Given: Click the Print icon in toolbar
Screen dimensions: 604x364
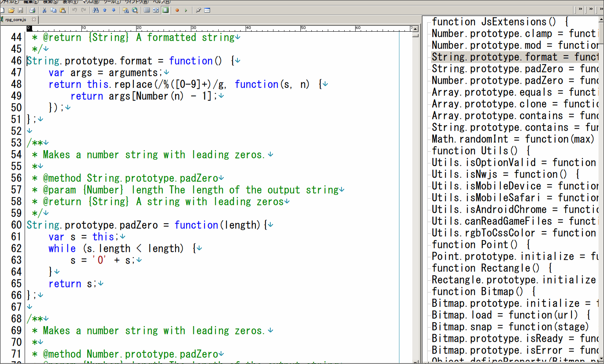Looking at the screenshot, I should tap(32, 10).
